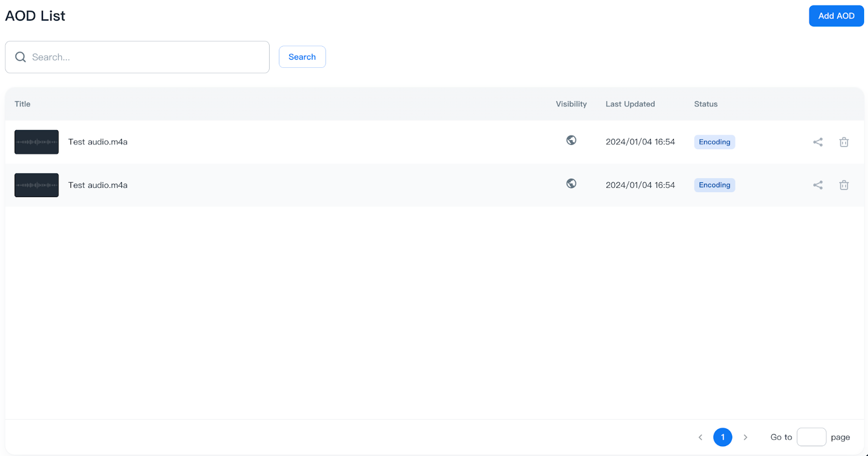The image size is (868, 456).
Task: Open first audio waveform thumbnail
Action: pyautogui.click(x=36, y=142)
